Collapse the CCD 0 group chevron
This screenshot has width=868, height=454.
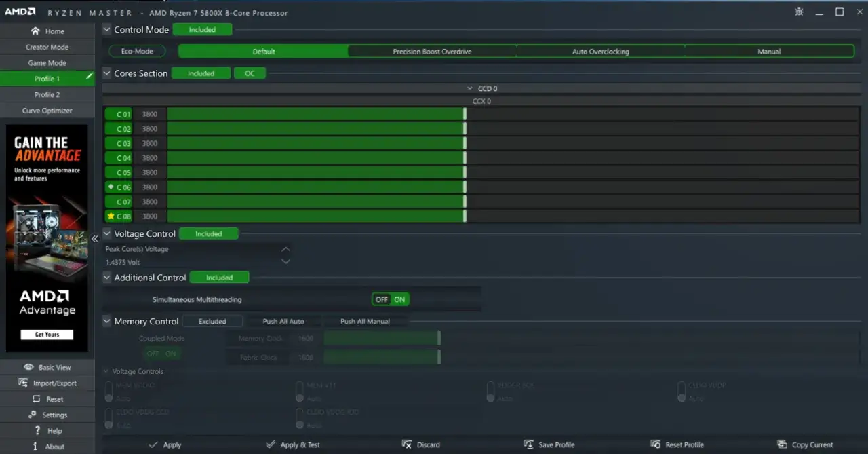[x=470, y=88]
